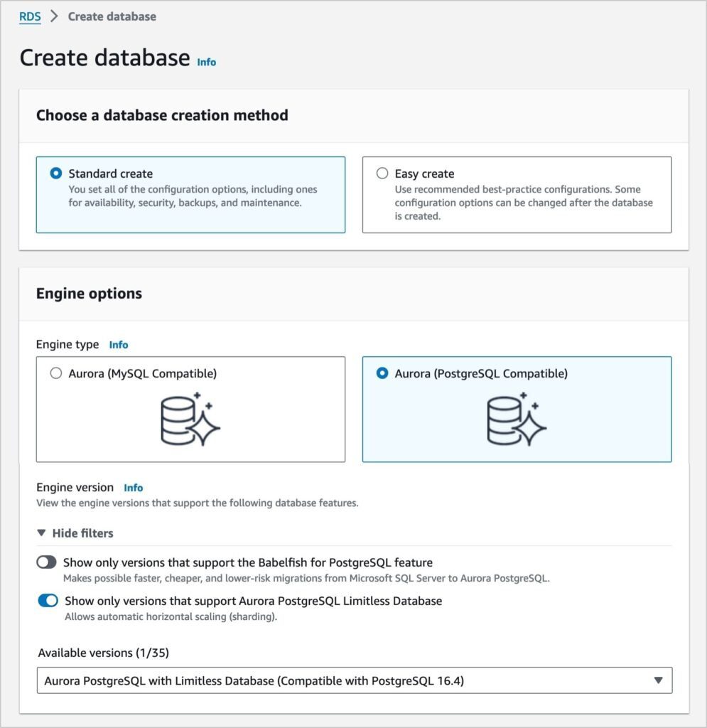Click the radio indicator on Easy create
The width and height of the screenshot is (707, 728).
(382, 173)
